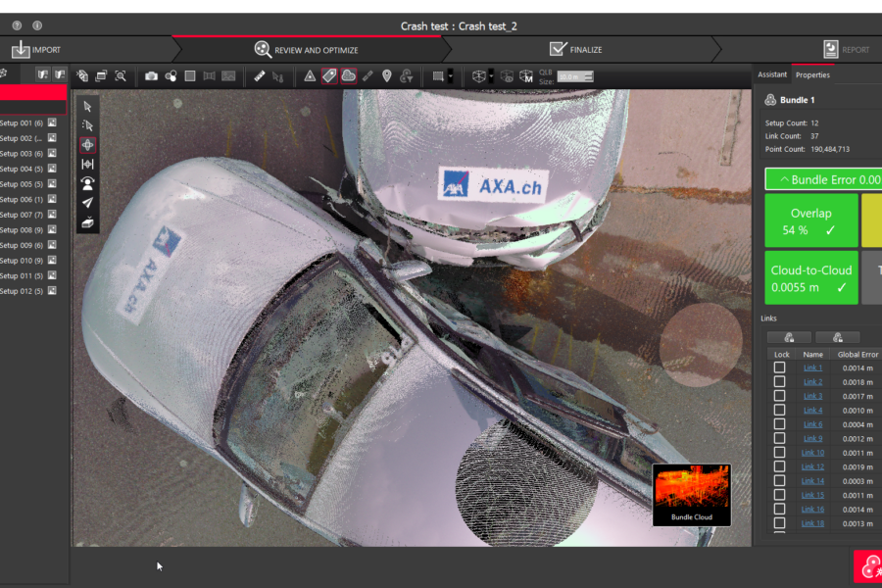
Task: Click the right unlock-all links button
Action: [x=838, y=337]
